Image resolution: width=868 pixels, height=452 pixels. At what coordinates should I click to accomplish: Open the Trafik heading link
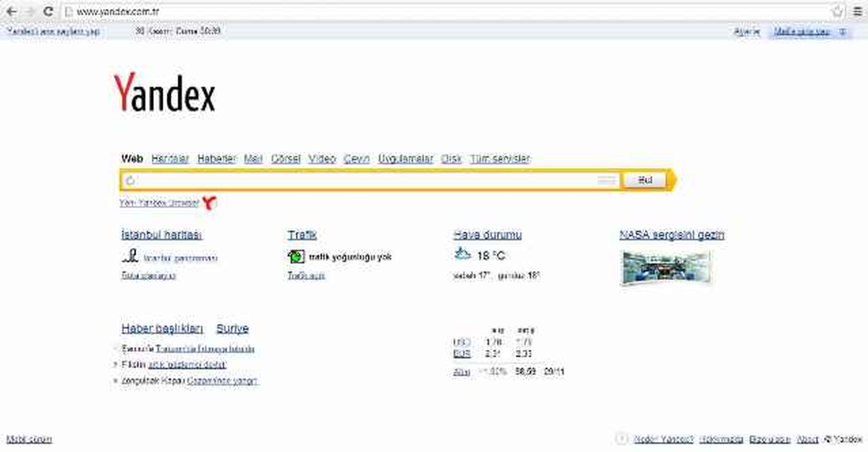(302, 234)
